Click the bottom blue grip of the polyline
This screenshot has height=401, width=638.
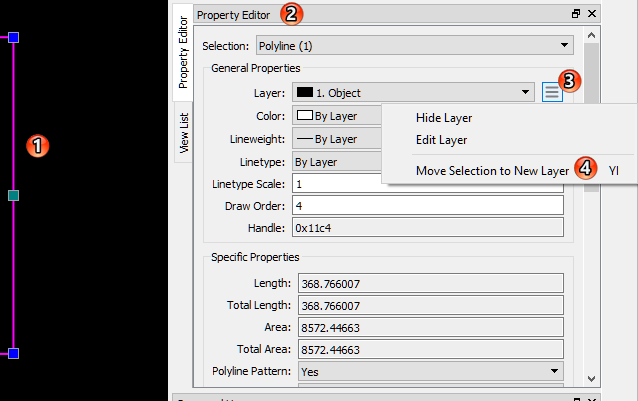(13, 353)
